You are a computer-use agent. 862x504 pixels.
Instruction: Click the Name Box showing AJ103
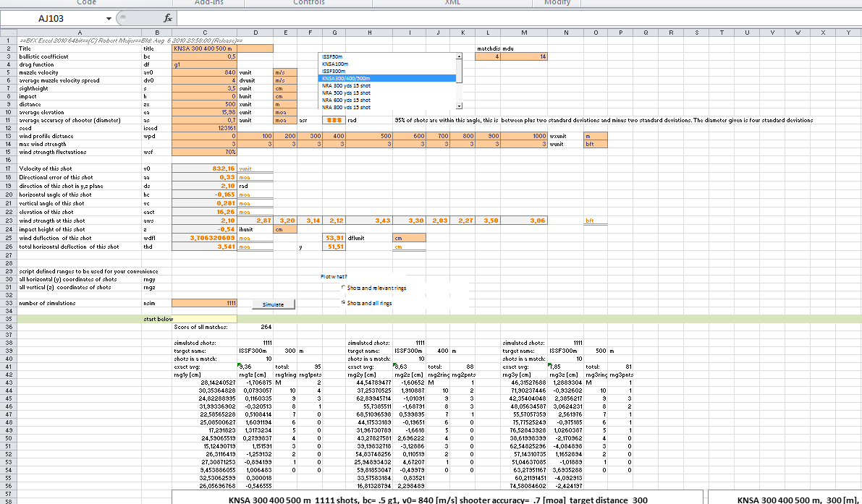51,18
